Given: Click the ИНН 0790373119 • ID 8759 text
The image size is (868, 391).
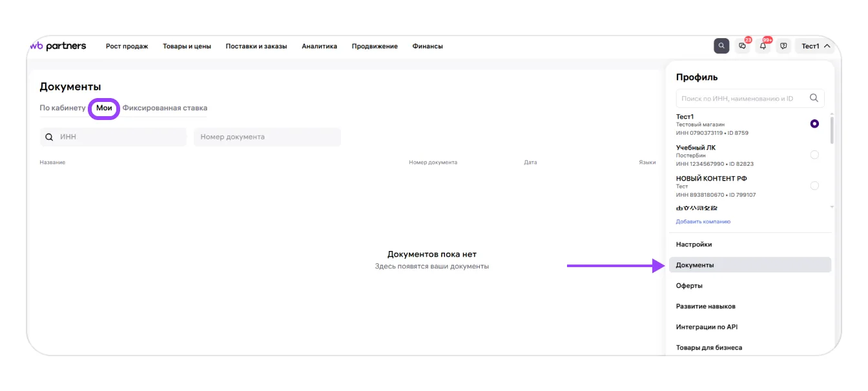Looking at the screenshot, I should pos(712,133).
